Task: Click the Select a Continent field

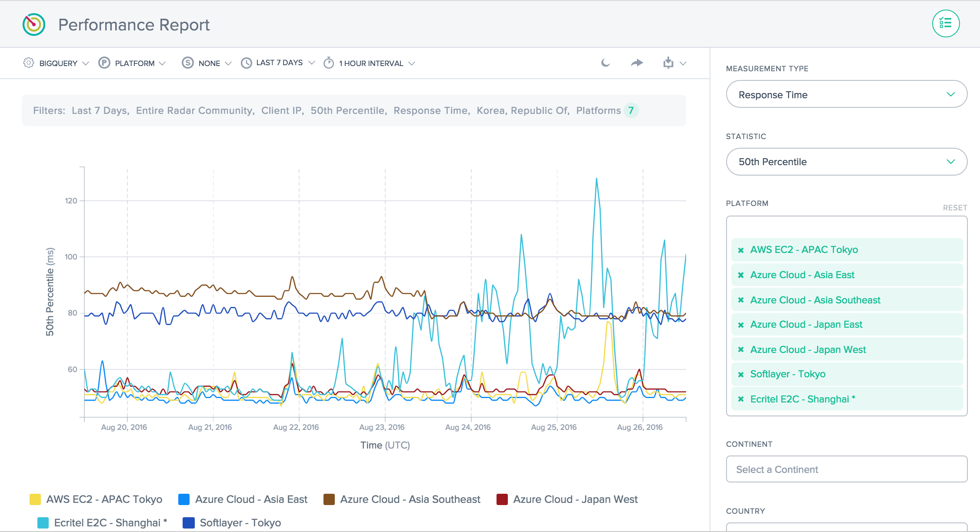Action: [847, 469]
